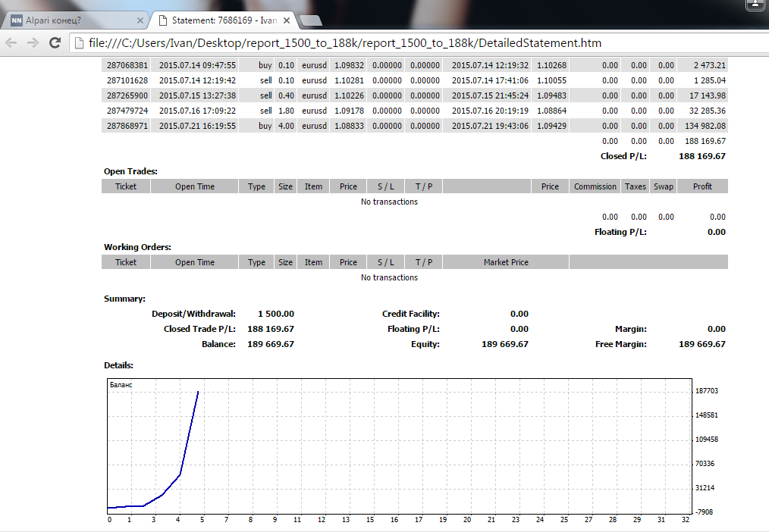Click the 'Floating P/L:' label below Open Trades
This screenshot has height=532, width=769.
620,232
